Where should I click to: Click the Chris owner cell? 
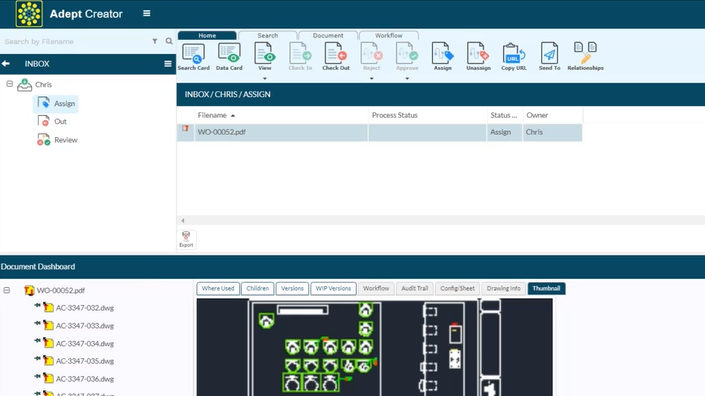(553, 132)
